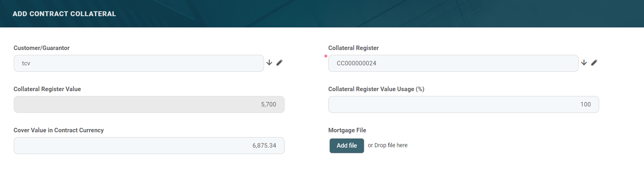
Task: Click the Customer/Guarantor edit pencil icon
Action: coord(279,63)
